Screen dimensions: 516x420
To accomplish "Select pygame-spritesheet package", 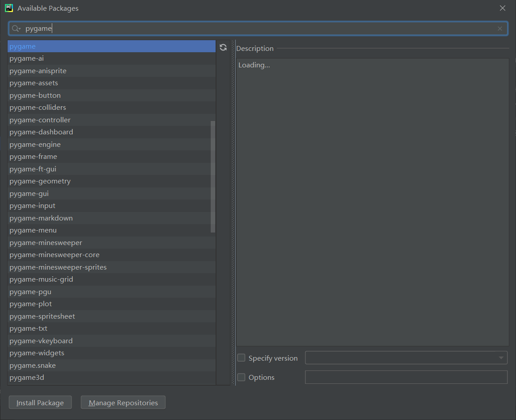I will [x=112, y=316].
